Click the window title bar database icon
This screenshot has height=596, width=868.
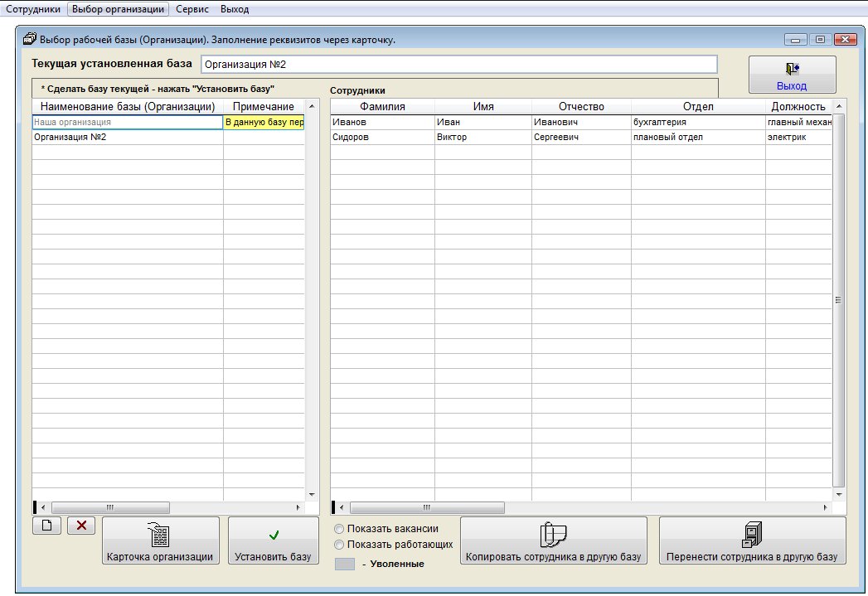tap(29, 39)
